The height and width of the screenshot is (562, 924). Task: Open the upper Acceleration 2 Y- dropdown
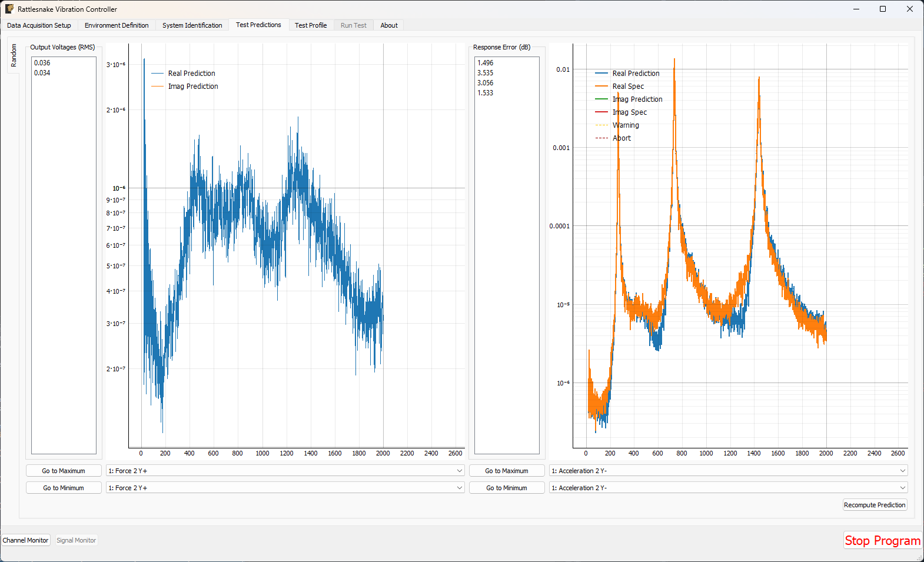pyautogui.click(x=728, y=471)
